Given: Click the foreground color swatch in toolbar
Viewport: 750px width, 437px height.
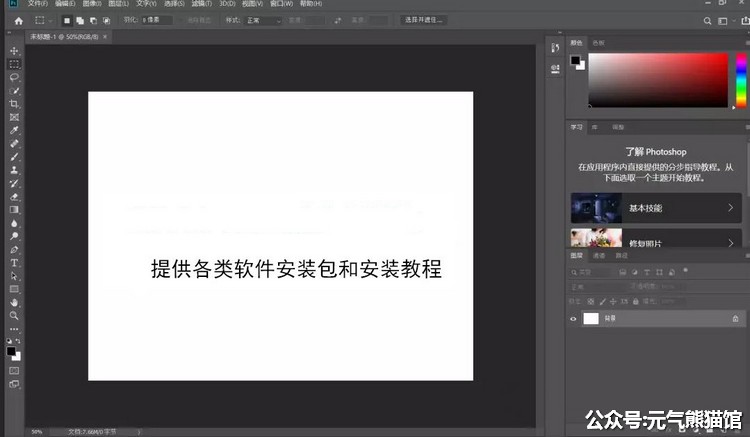Looking at the screenshot, I should point(12,351).
